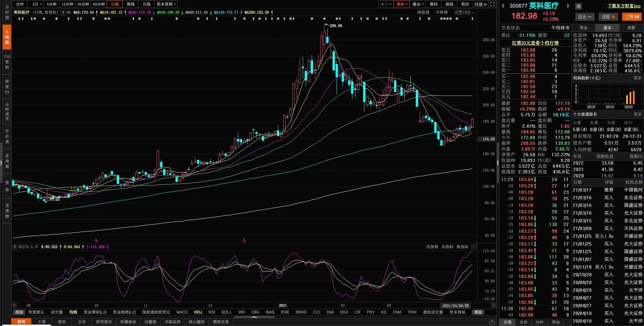Image resolution: width=644 pixels, height=326 pixels.
Task: Toggle 隐藏 side panel button
Action: tap(481, 4)
